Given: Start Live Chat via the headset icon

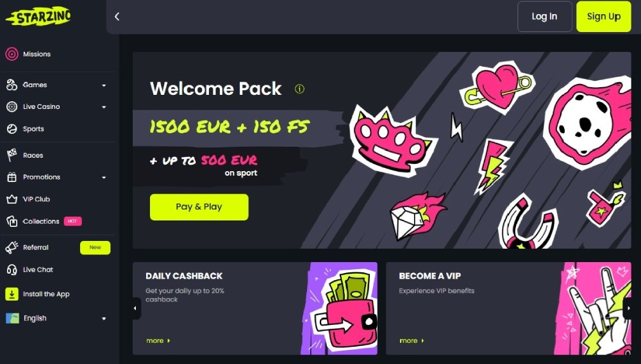Looking at the screenshot, I should (x=12, y=270).
